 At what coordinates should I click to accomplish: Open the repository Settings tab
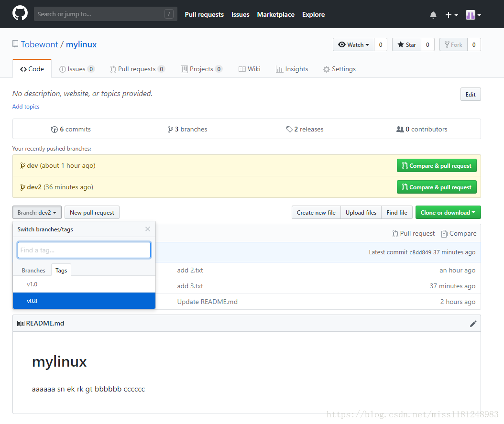(340, 69)
